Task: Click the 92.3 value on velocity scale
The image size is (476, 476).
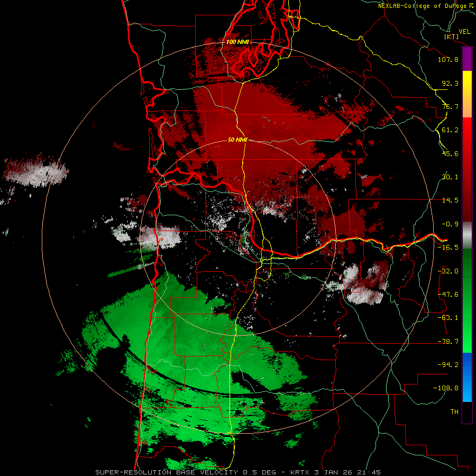Action: (450, 83)
